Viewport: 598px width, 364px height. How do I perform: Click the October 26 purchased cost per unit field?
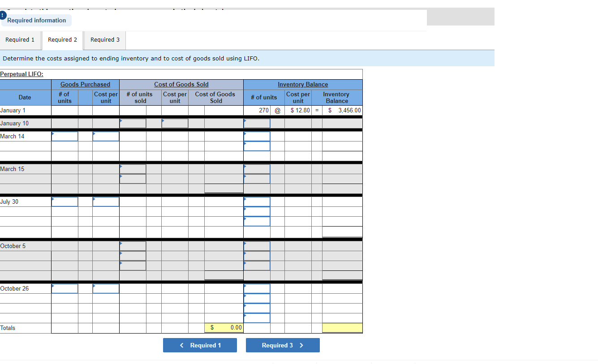[106, 289]
